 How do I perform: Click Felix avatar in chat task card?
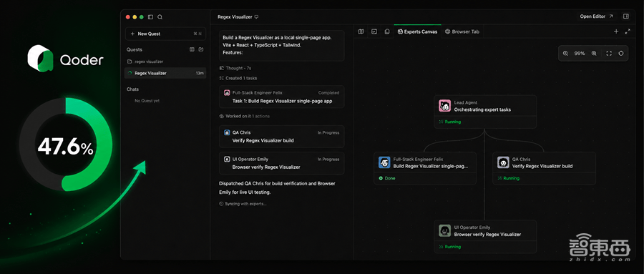pos(227,93)
